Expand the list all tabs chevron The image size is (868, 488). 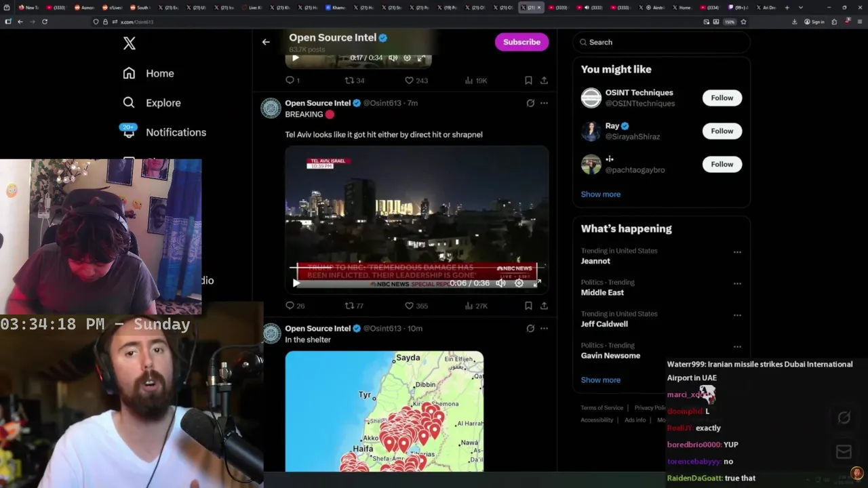[801, 7]
